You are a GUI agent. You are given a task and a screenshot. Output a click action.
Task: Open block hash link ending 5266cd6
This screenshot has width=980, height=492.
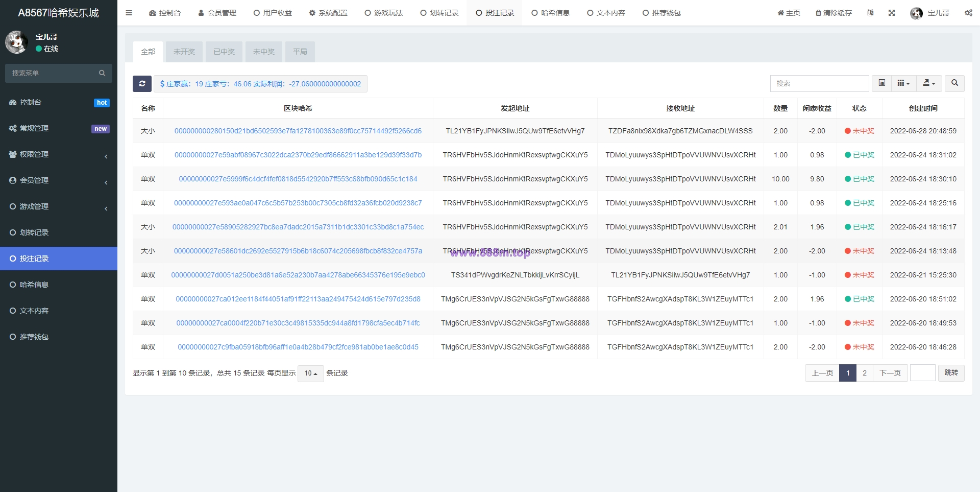coord(298,131)
